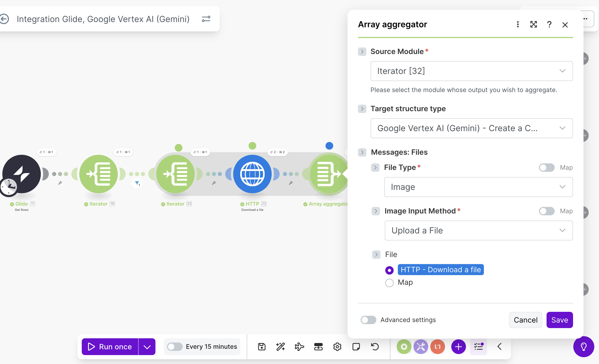Toggle Map mode for File Type
599x364 pixels.
[x=547, y=168]
